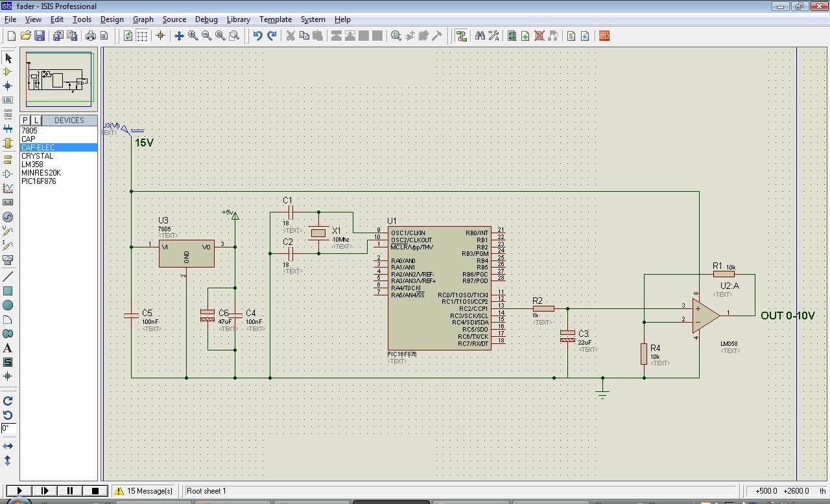Click the save design icon

(40, 36)
